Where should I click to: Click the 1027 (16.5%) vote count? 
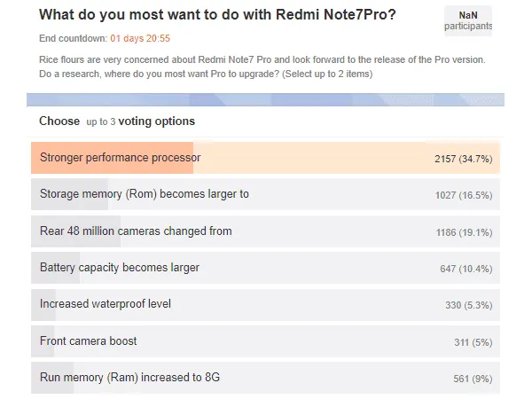[463, 195]
